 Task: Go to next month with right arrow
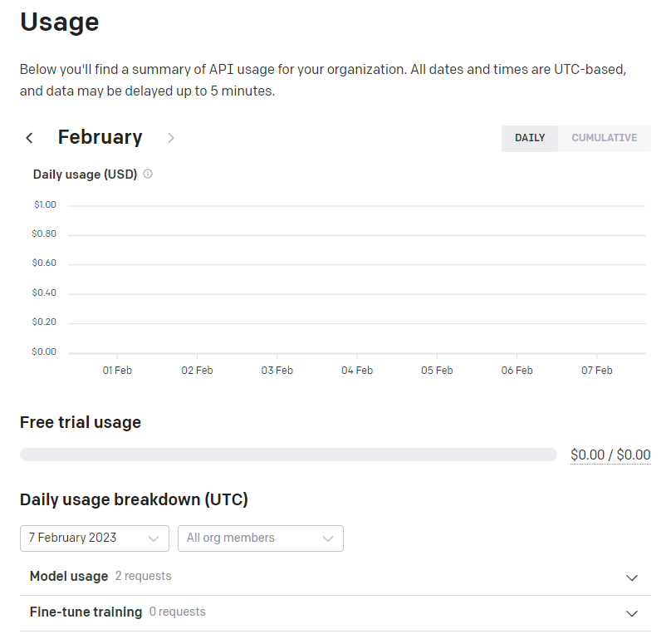point(171,138)
